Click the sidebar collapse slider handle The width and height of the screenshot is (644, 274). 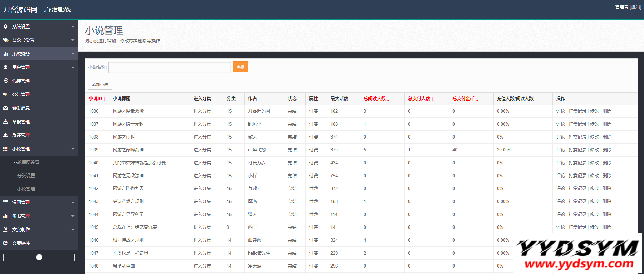(x=39, y=257)
